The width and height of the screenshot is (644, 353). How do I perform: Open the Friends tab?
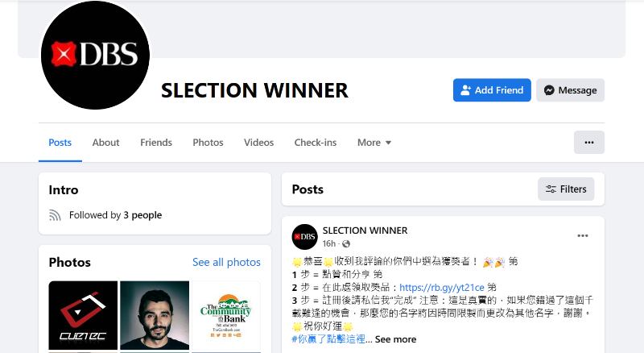tap(156, 143)
